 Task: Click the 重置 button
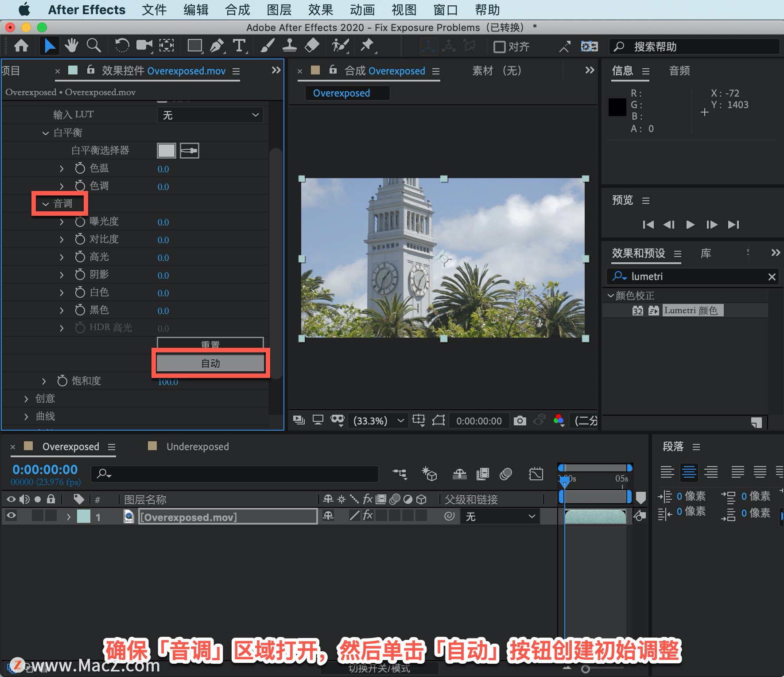tap(210, 343)
